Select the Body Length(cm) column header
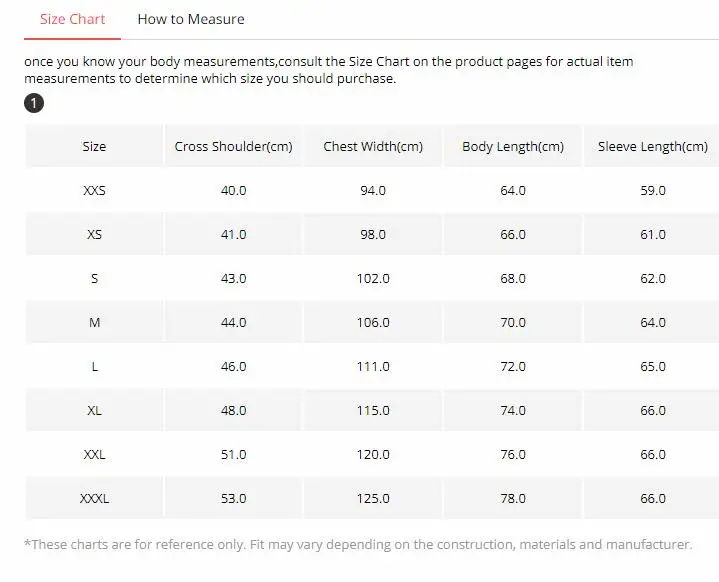This screenshot has width=719, height=582. pos(513,147)
